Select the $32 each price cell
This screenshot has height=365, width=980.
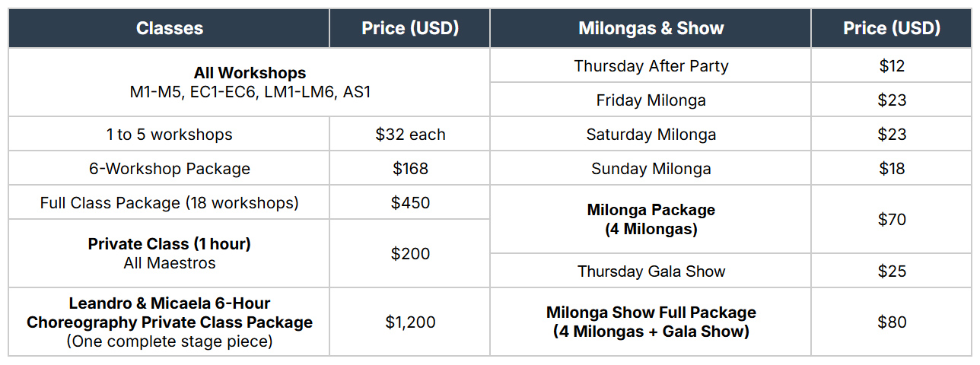point(410,135)
